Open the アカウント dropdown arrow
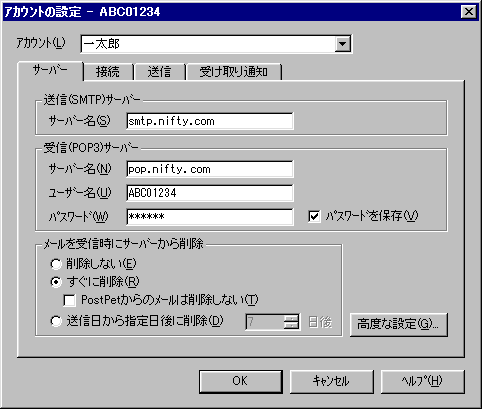482x409 pixels. [x=342, y=44]
